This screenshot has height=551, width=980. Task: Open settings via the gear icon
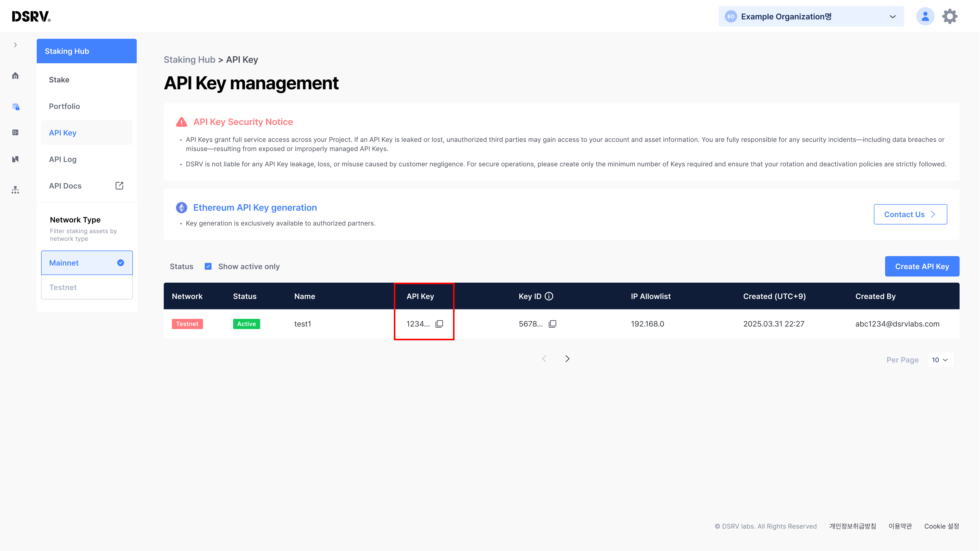click(950, 16)
